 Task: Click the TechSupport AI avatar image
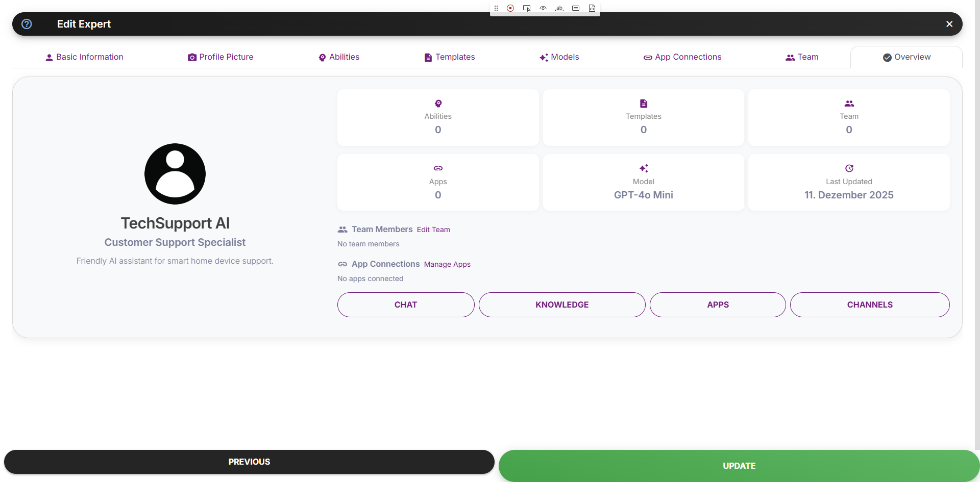[175, 173]
